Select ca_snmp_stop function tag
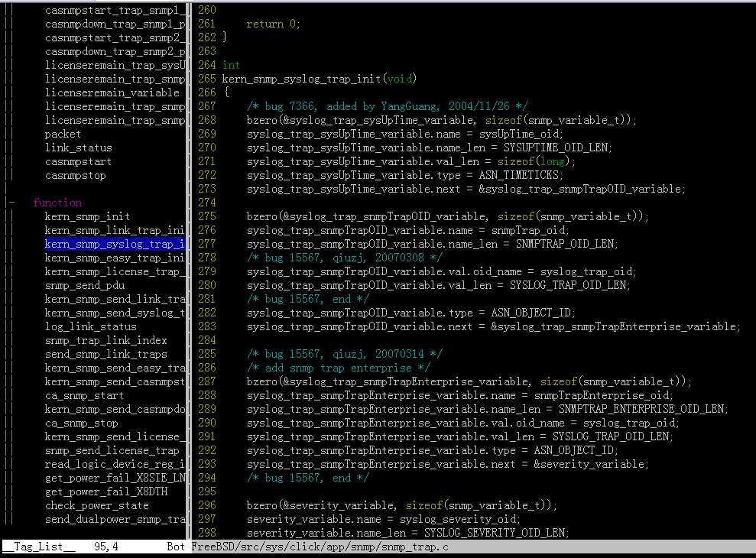Image resolution: width=756 pixels, height=558 pixels. click(82, 423)
